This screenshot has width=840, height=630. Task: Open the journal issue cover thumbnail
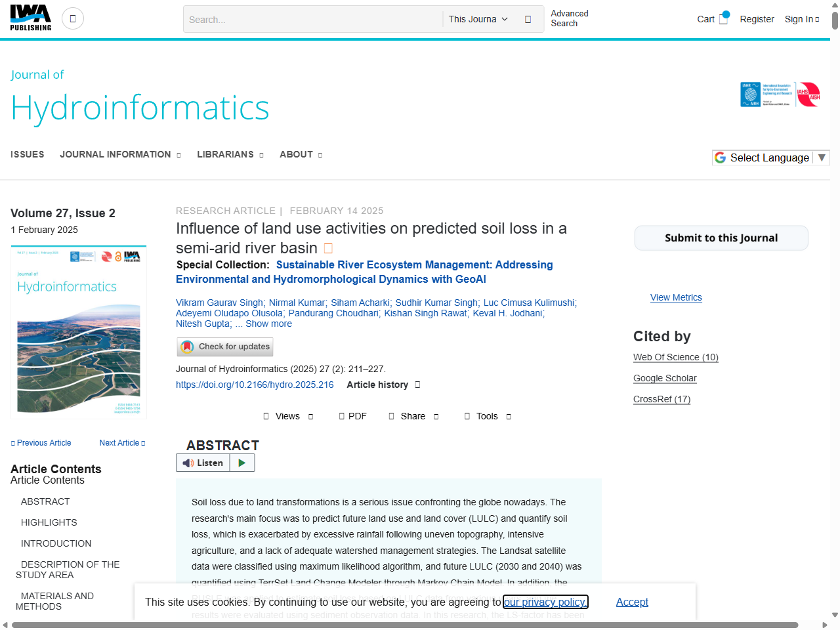tap(79, 332)
